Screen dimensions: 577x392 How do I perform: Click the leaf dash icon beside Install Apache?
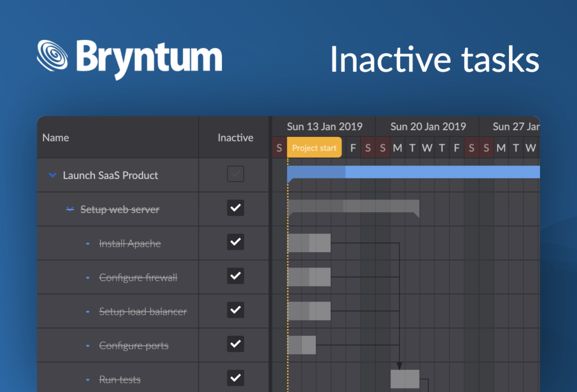pos(86,243)
